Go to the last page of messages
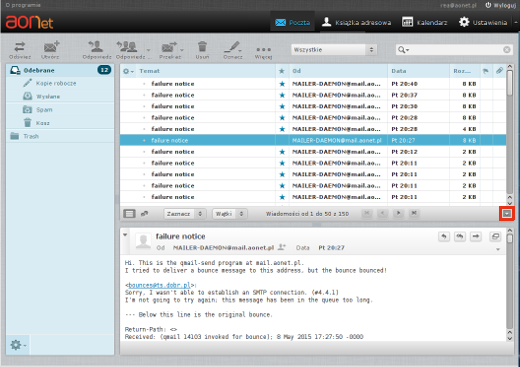This screenshot has height=367, width=520. [414, 213]
